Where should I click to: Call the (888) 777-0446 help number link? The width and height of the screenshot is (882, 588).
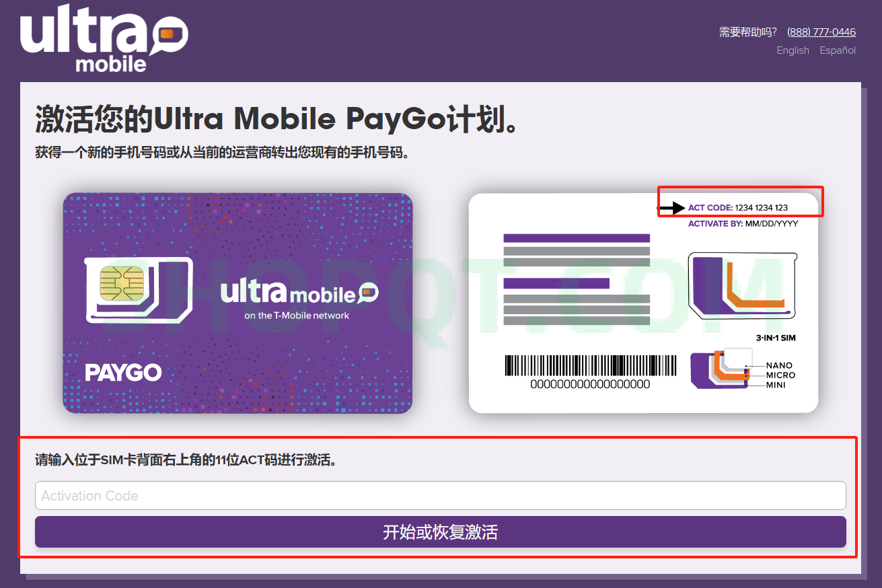(x=821, y=32)
